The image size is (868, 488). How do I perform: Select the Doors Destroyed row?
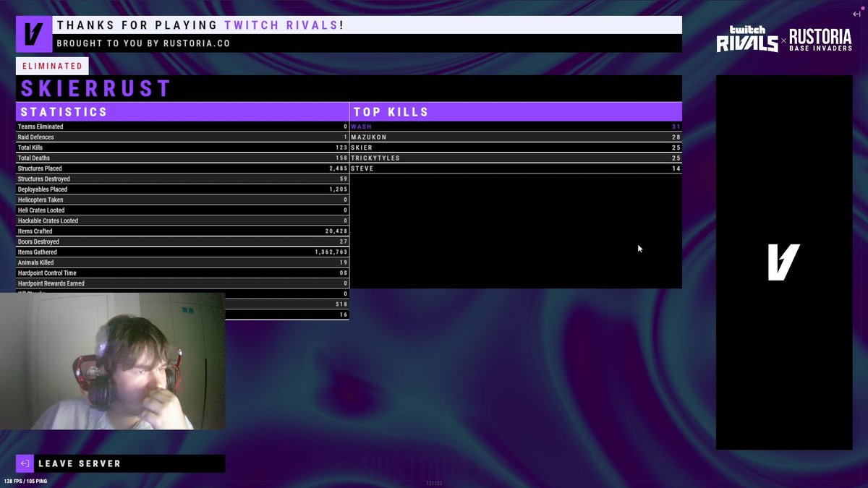click(182, 241)
